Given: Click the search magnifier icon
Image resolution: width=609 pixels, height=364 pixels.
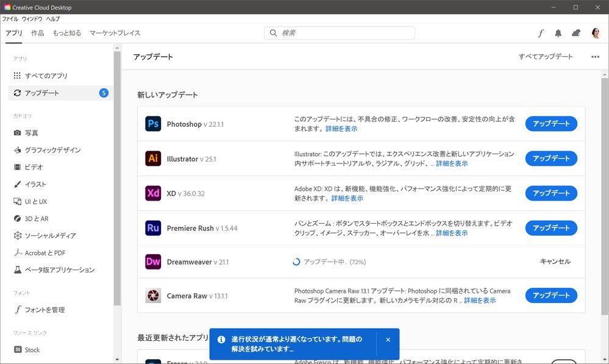Looking at the screenshot, I should (x=274, y=33).
